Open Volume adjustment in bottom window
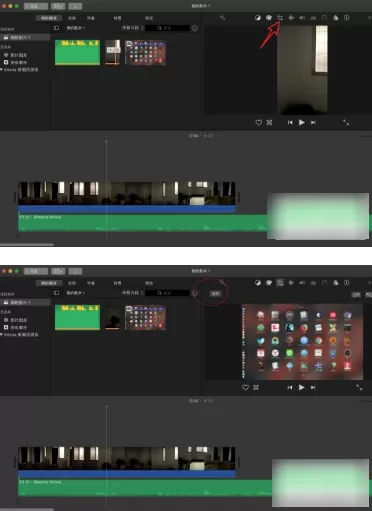 click(x=302, y=283)
